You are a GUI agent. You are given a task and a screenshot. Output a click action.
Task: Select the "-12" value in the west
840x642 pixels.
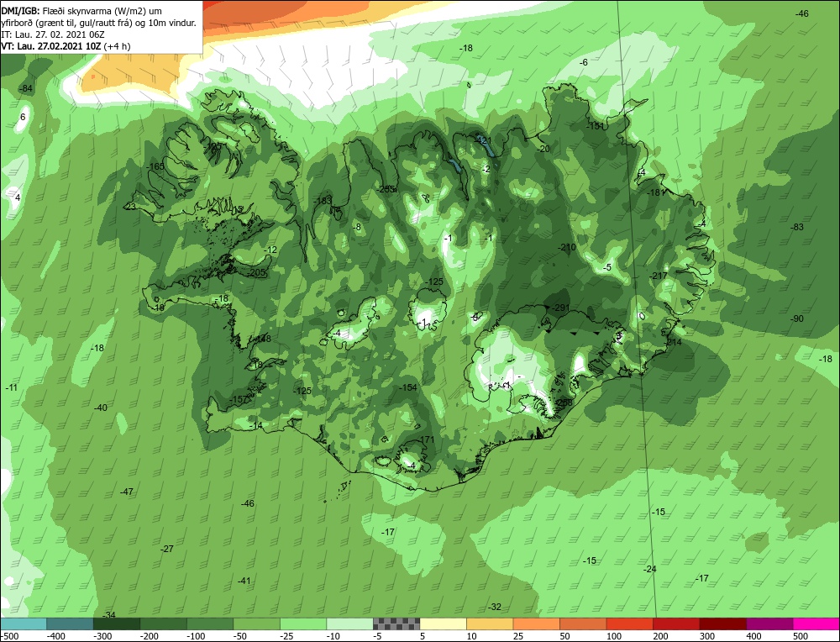[x=270, y=250]
